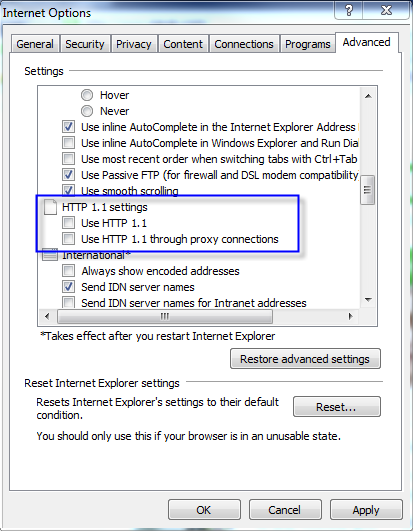413x531 pixels.
Task: Check Use HTTP 1.1 through proxy connections
Action: (x=69, y=239)
